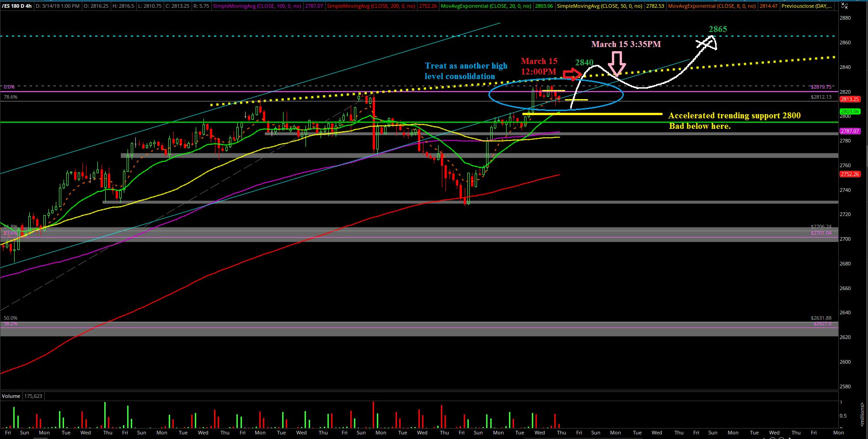Image resolution: width=868 pixels, height=439 pixels.
Task: Select the red arrow drawing pointing at 2840
Action: coord(572,74)
